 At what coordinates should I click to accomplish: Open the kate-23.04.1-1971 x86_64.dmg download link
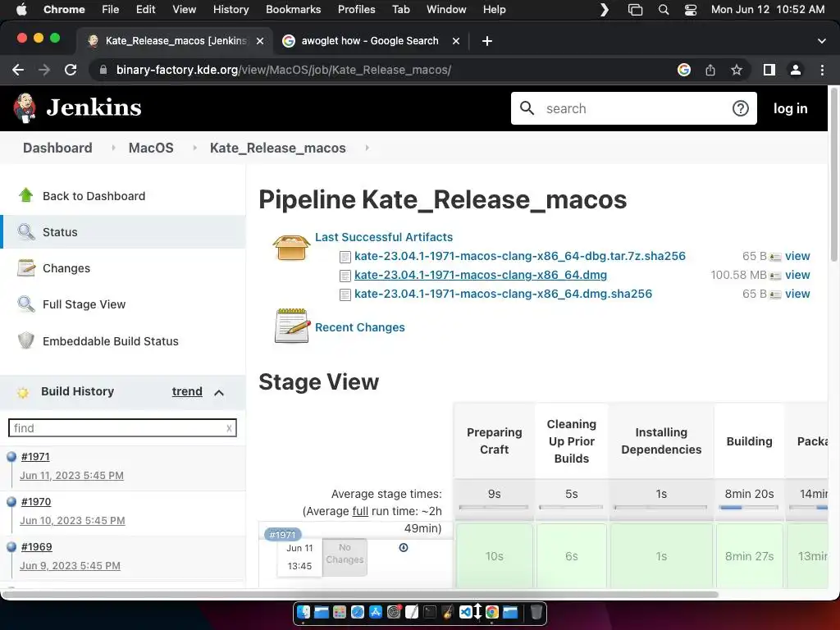[481, 275]
